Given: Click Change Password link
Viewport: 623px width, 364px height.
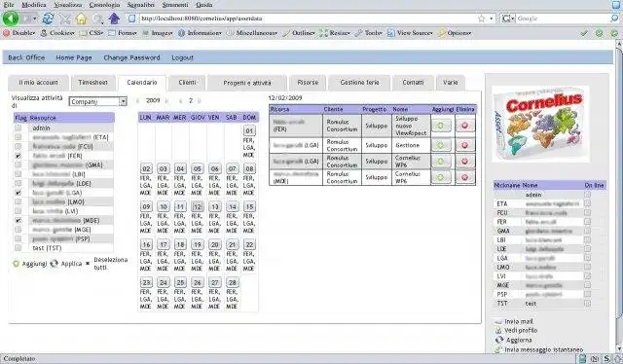Looking at the screenshot, I should [131, 57].
